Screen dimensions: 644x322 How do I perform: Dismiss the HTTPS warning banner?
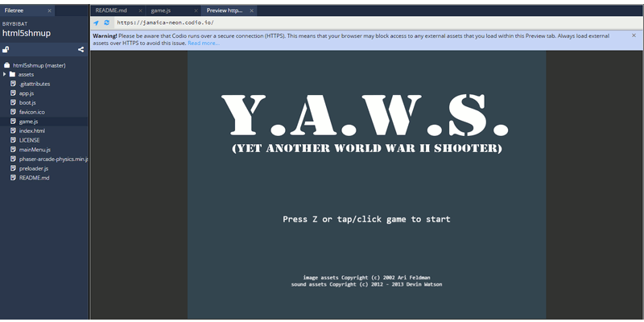click(634, 36)
